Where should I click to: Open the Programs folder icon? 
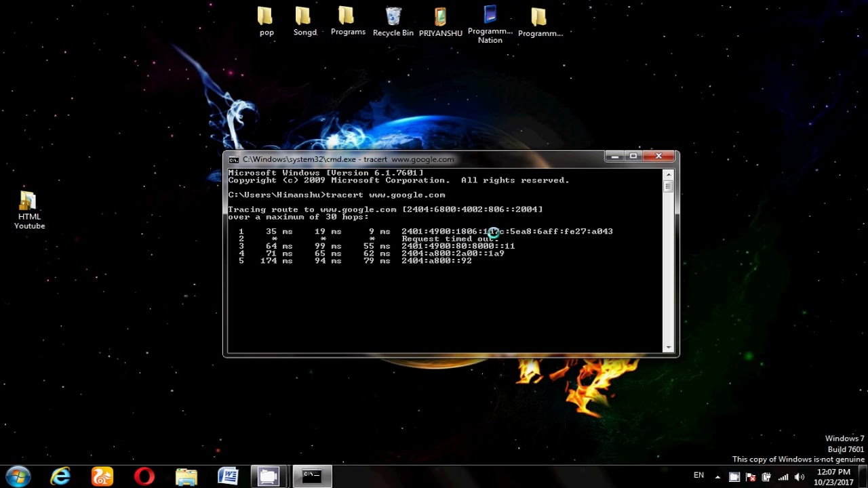[x=347, y=21]
